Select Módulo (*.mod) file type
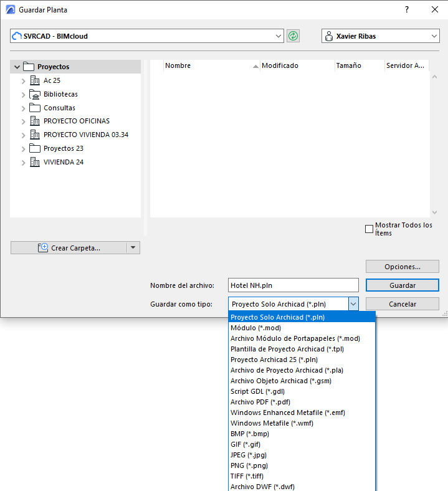This screenshot has width=448, height=491. (302, 328)
